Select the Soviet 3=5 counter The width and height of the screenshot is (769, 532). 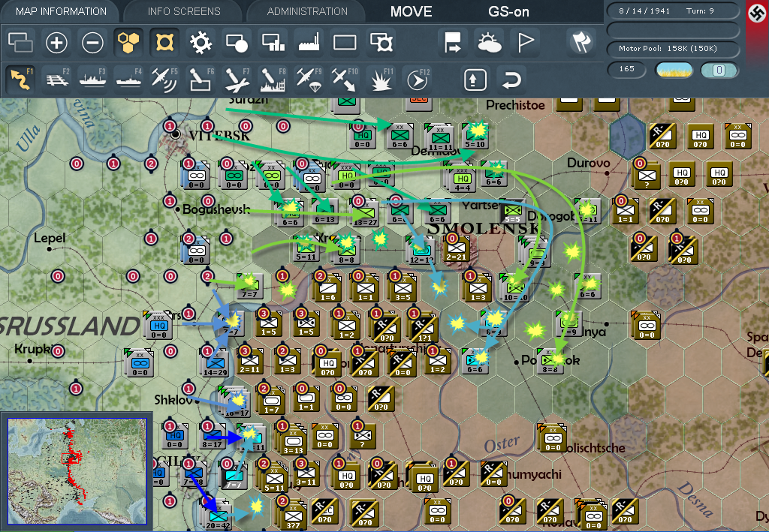tap(403, 289)
